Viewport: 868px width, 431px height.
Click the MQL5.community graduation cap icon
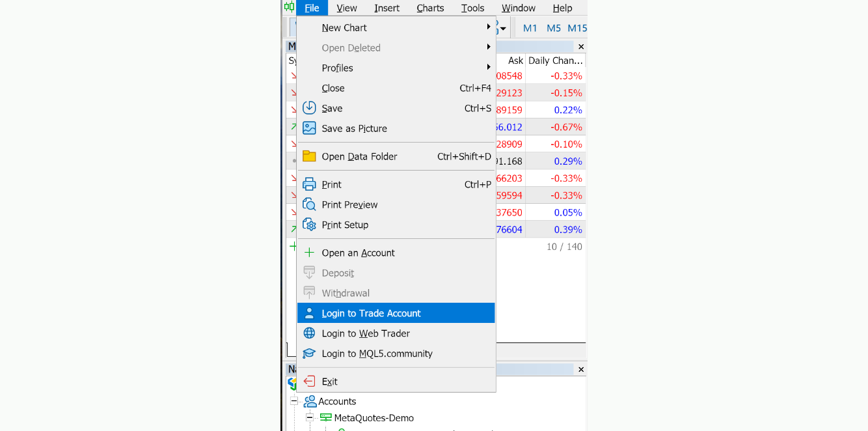coord(309,354)
